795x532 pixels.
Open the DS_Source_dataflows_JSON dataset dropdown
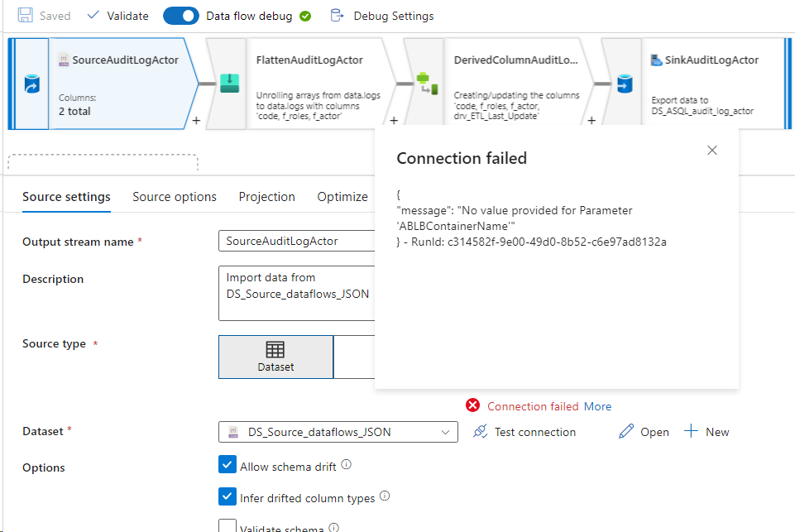(447, 431)
